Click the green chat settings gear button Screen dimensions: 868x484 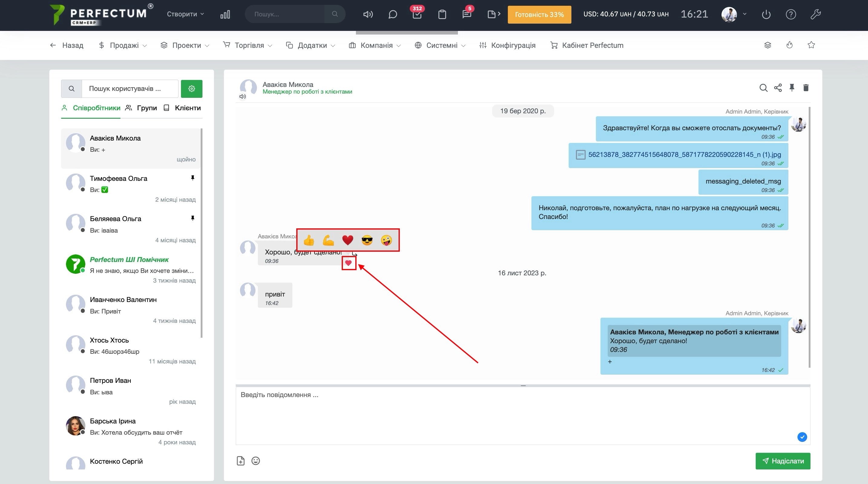point(191,89)
